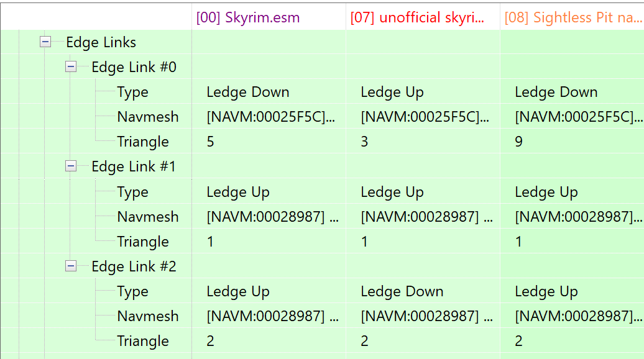Collapse the Edge Link #2 node

71,266
